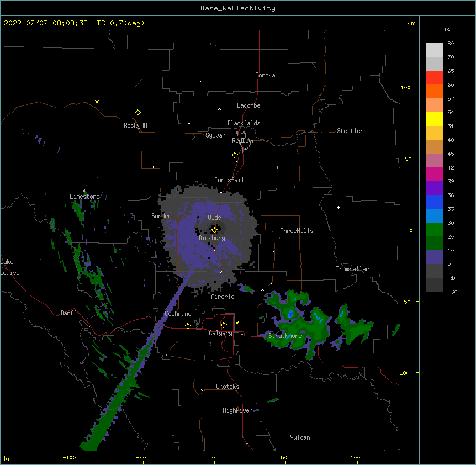This screenshot has height=465, width=476.
Task: Click the Drumheller label
Action: (x=352, y=269)
